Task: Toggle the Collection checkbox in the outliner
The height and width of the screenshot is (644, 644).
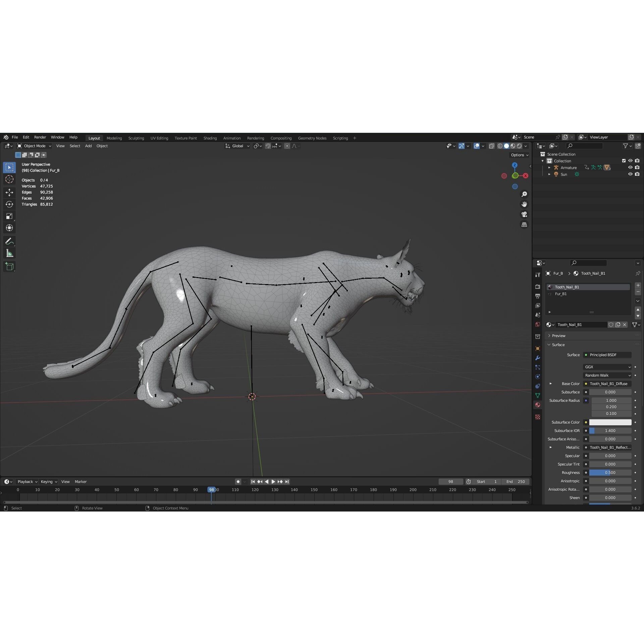Action: (x=624, y=161)
